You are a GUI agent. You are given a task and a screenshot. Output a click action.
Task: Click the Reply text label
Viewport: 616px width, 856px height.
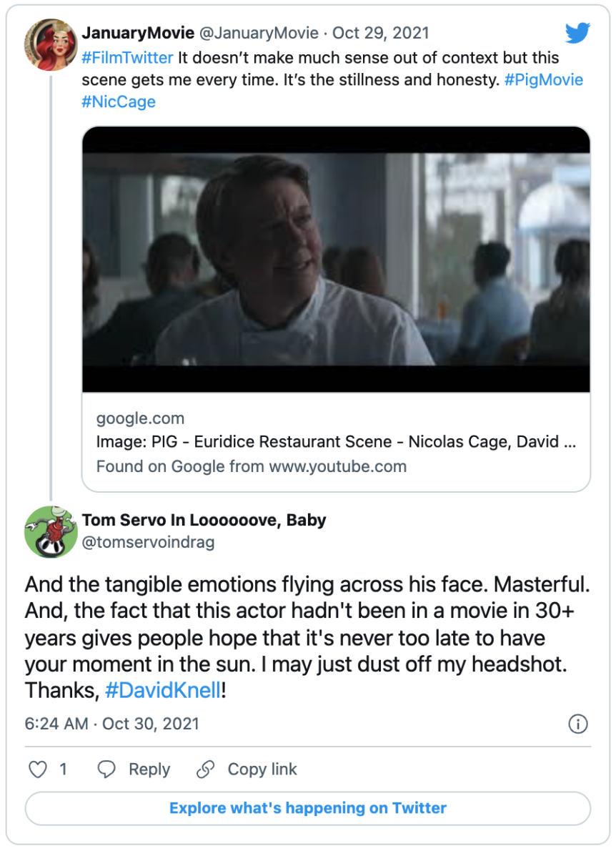[149, 769]
